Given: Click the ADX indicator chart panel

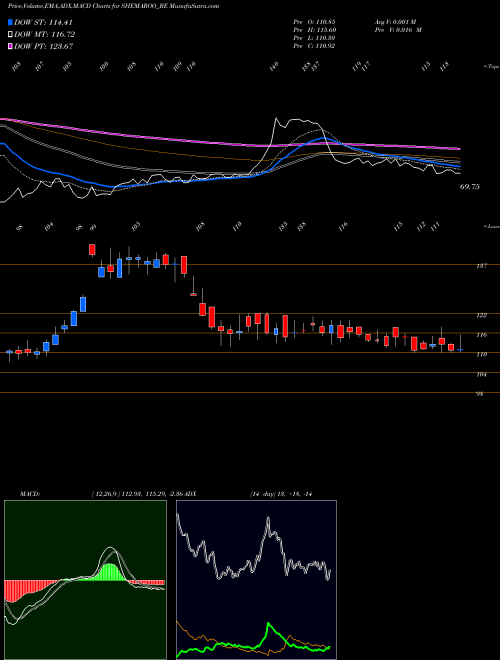Looking at the screenshot, I should 256,580.
